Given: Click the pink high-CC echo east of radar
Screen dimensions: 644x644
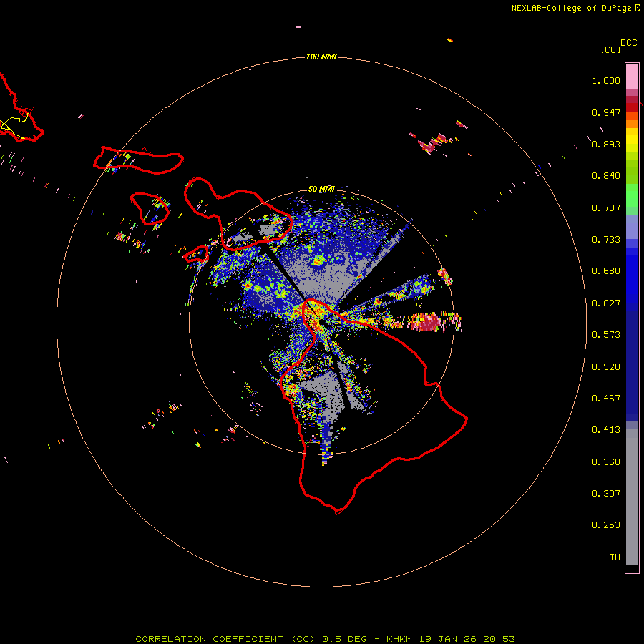Looking at the screenshot, I should pos(429,323).
